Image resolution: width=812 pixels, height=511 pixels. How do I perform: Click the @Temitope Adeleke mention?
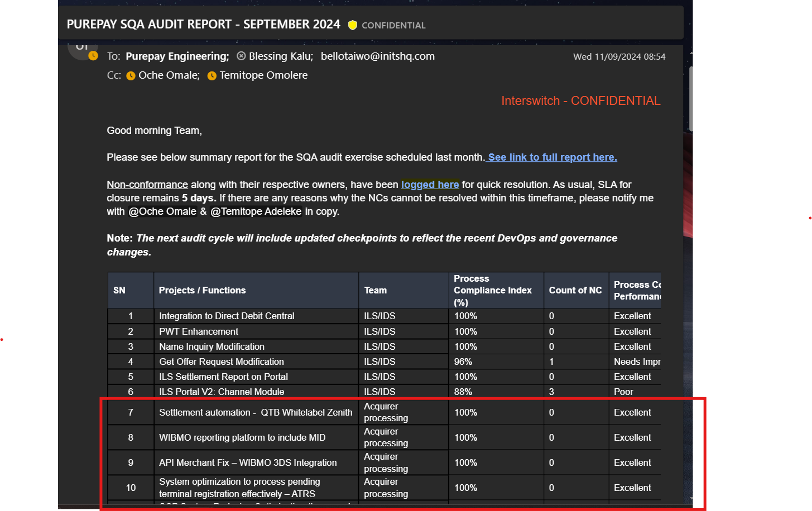pyautogui.click(x=256, y=211)
